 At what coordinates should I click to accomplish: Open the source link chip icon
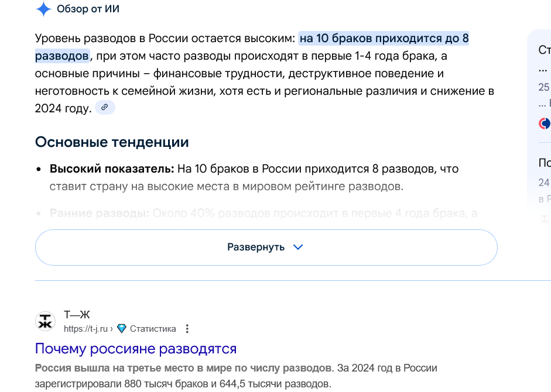[x=105, y=108]
